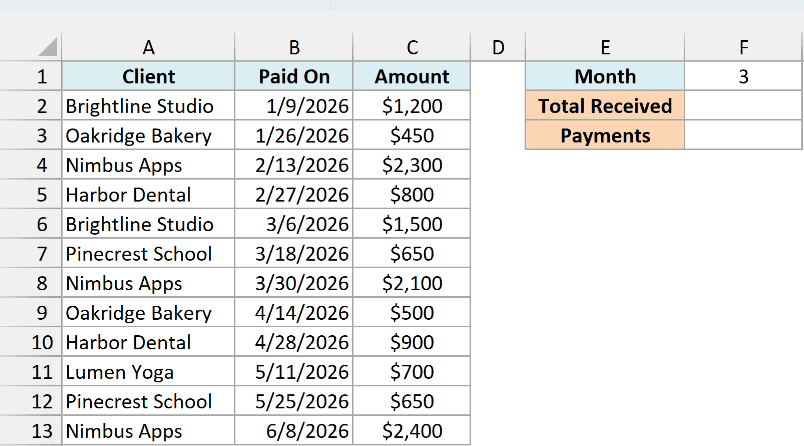The height and width of the screenshot is (446, 804).
Task: Select column F header
Action: 743,47
